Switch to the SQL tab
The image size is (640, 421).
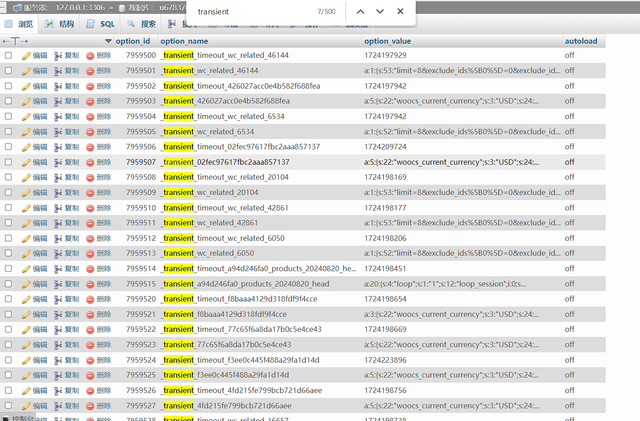(101, 24)
